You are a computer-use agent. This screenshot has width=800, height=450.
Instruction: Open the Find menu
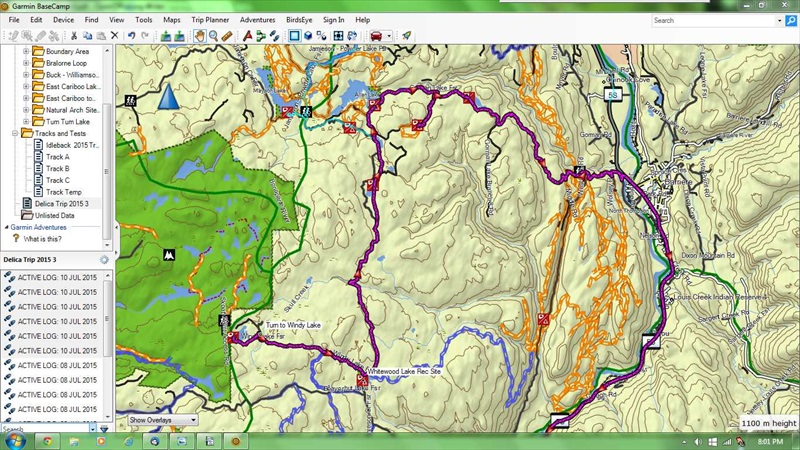(91, 20)
